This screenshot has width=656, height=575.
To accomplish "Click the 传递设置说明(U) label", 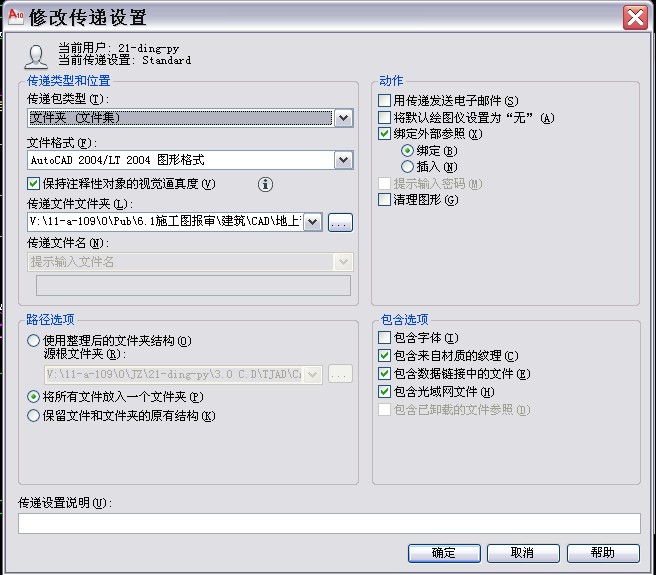I will [65, 503].
